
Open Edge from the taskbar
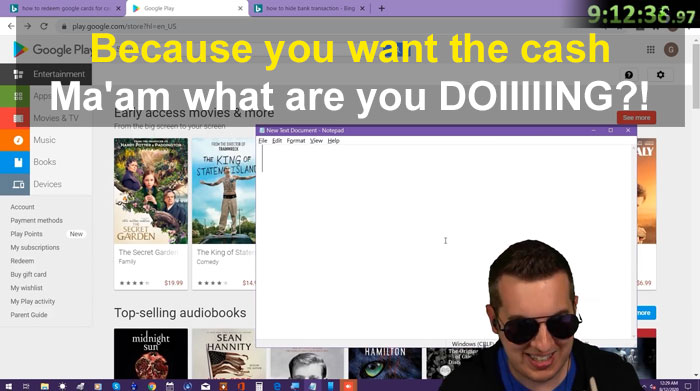(x=277, y=386)
